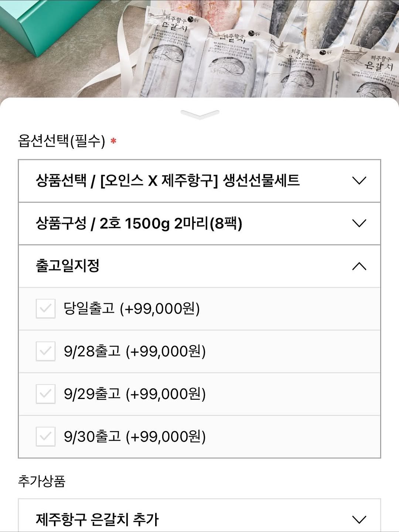Collapse the 출고일지정 section

tap(68, 266)
